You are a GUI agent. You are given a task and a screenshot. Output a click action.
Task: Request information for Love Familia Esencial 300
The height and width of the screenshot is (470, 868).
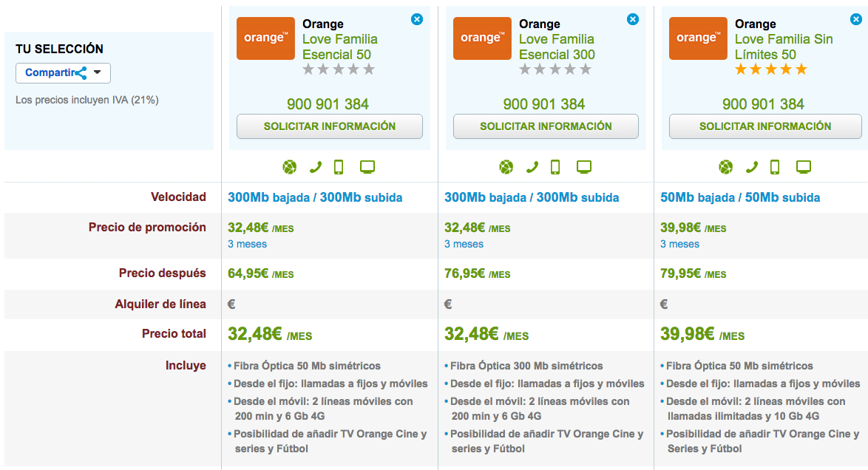click(546, 126)
